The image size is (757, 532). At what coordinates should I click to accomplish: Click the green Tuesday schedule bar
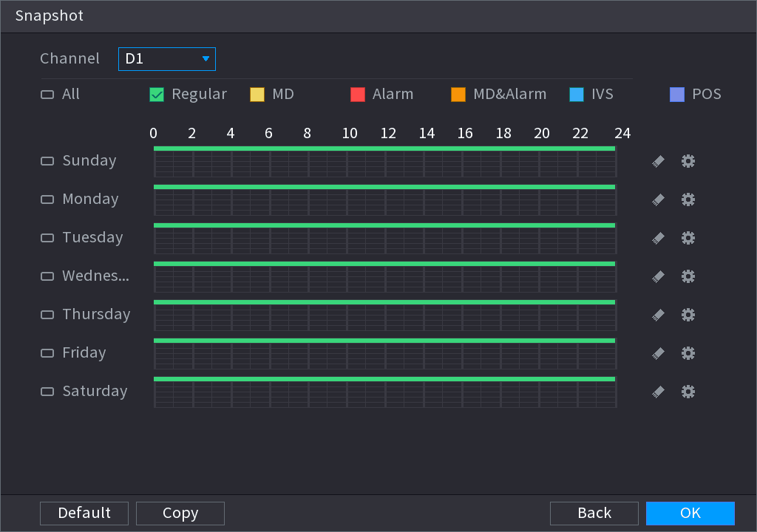pyautogui.click(x=384, y=225)
